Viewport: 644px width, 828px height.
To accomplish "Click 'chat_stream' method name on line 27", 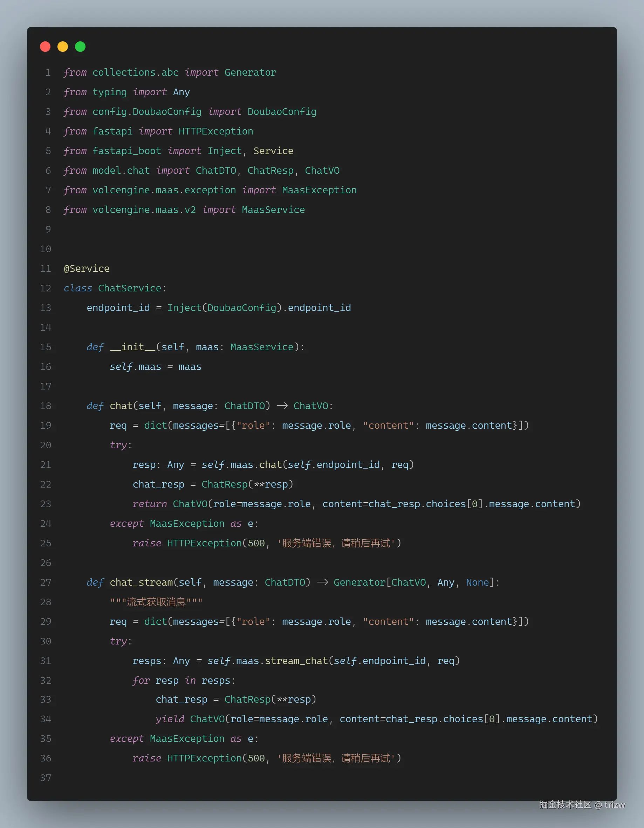I will tap(141, 583).
